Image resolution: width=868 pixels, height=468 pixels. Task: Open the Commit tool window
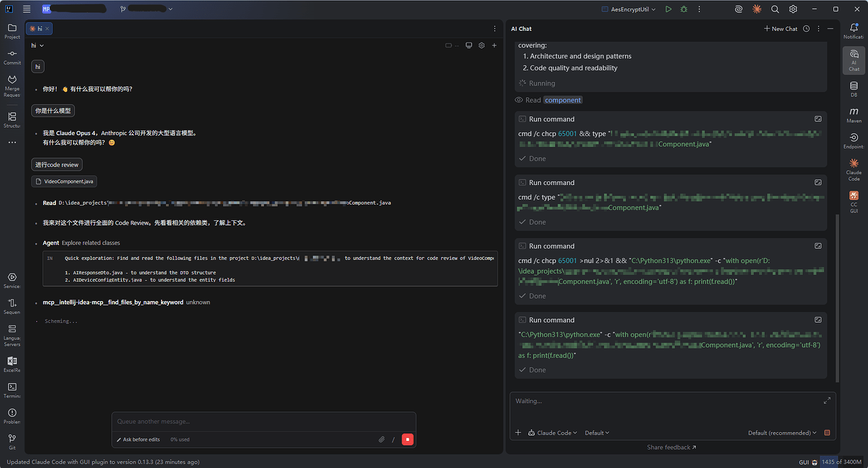[x=12, y=57]
